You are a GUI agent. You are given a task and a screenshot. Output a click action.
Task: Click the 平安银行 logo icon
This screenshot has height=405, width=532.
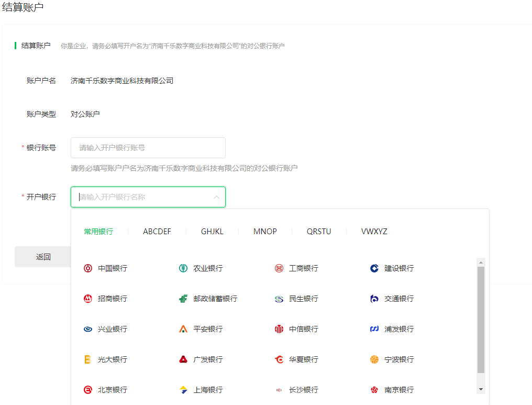(183, 329)
